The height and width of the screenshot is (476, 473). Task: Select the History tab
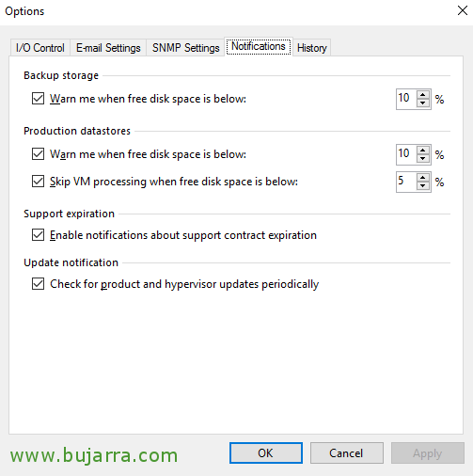312,48
